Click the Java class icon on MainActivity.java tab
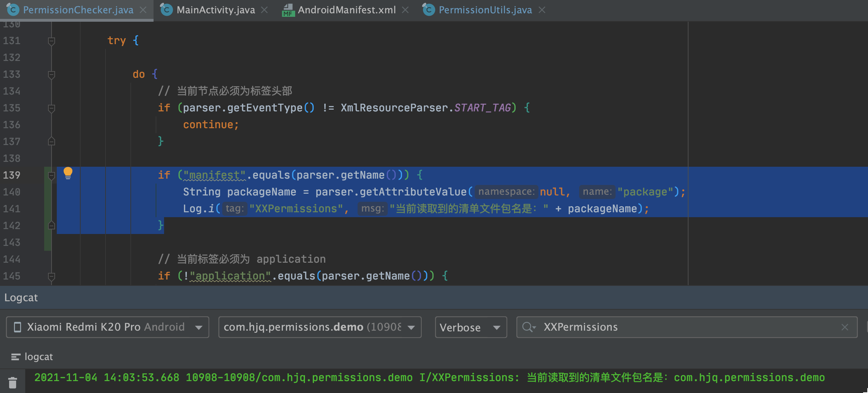 click(x=166, y=9)
